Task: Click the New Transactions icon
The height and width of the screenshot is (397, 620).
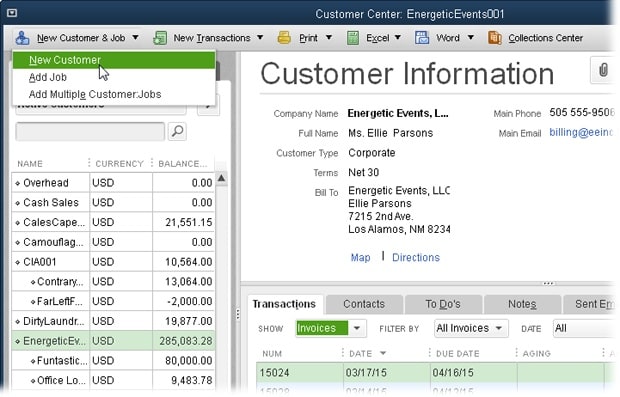Action: 160,38
